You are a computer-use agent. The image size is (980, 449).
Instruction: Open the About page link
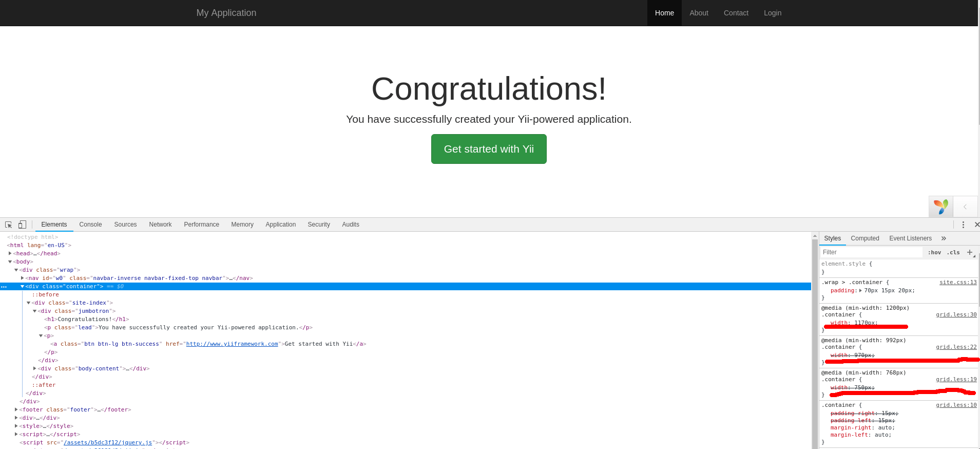click(699, 13)
